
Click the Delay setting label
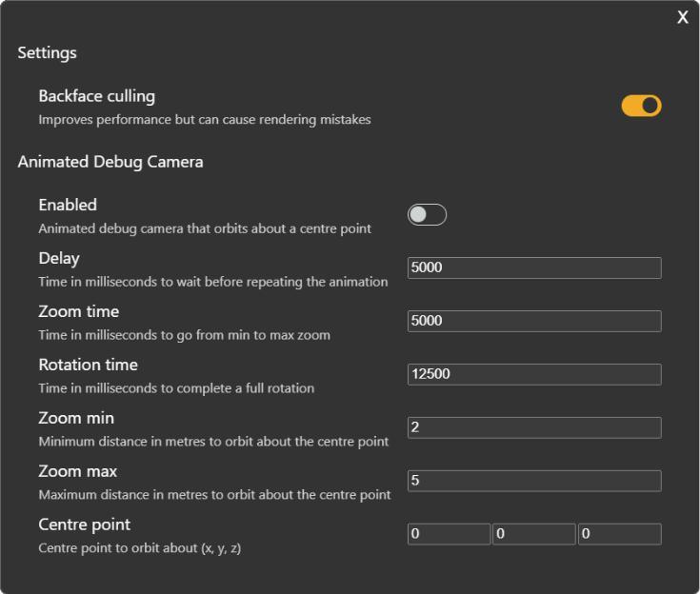coord(58,258)
